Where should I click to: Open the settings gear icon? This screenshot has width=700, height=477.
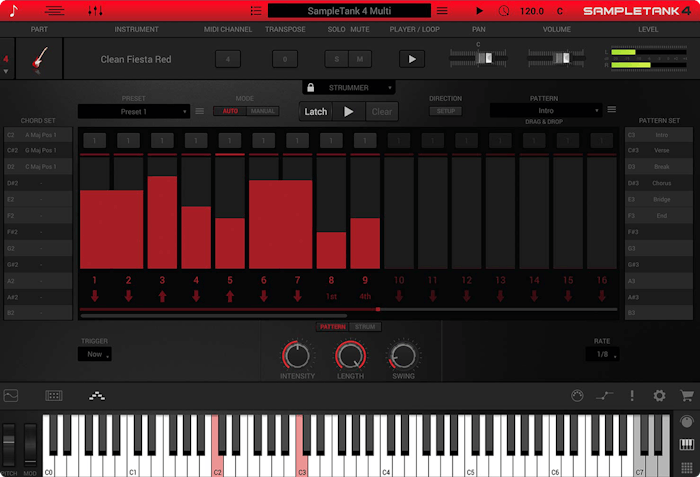[659, 395]
